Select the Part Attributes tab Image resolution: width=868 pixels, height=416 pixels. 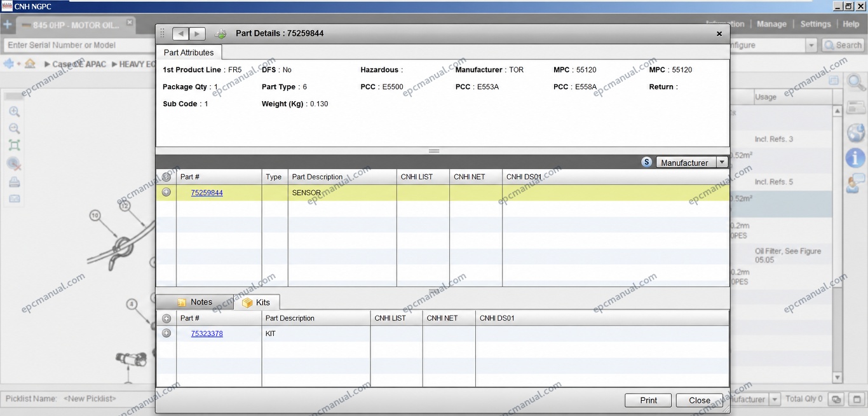[x=189, y=53]
